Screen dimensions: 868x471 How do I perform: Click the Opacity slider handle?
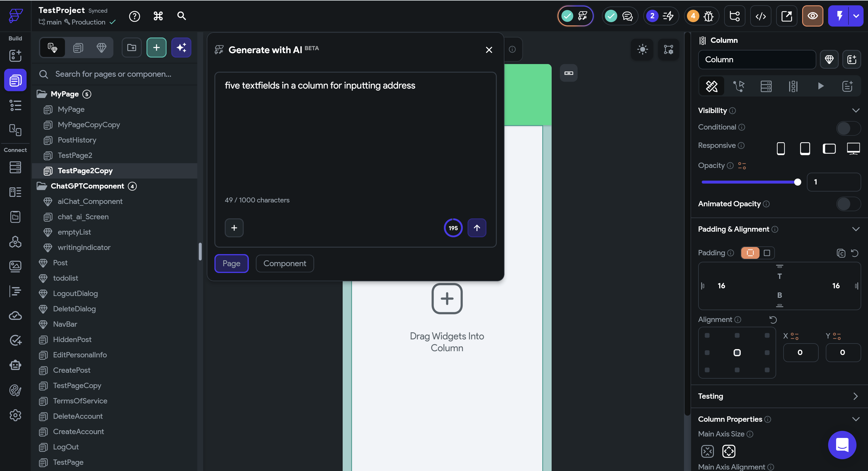coord(797,182)
